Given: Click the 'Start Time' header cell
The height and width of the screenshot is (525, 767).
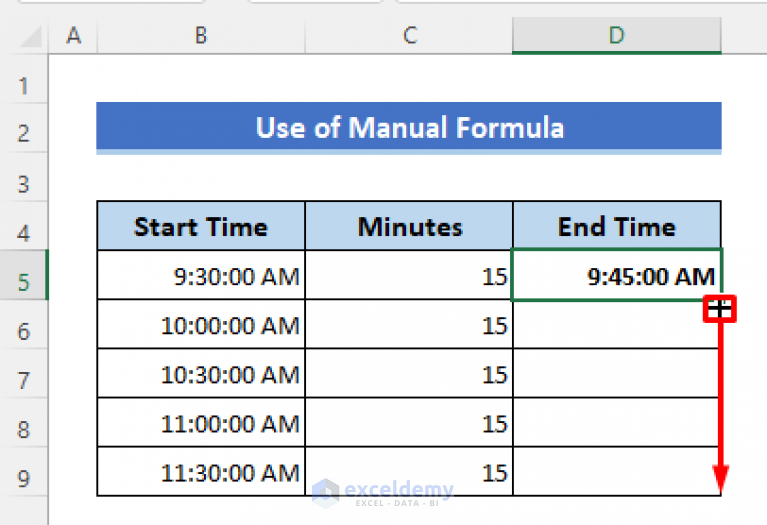Looking at the screenshot, I should click(201, 226).
